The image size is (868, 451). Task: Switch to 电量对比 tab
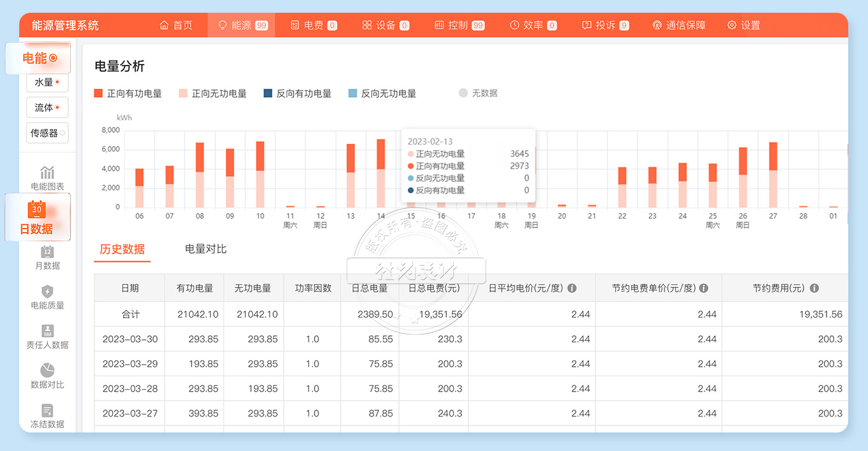206,249
